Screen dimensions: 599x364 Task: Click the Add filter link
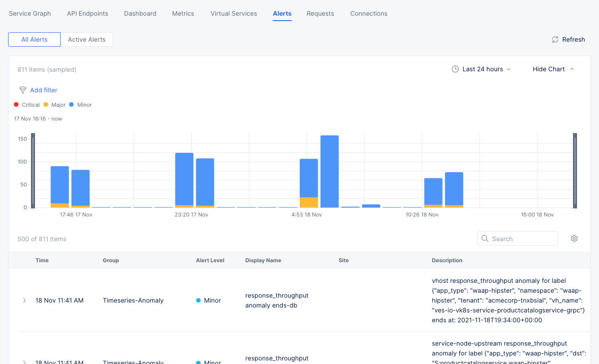point(44,90)
